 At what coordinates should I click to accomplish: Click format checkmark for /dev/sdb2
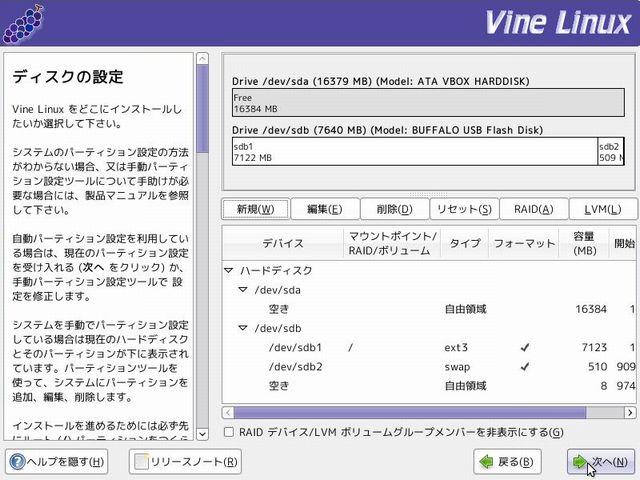[x=525, y=366]
